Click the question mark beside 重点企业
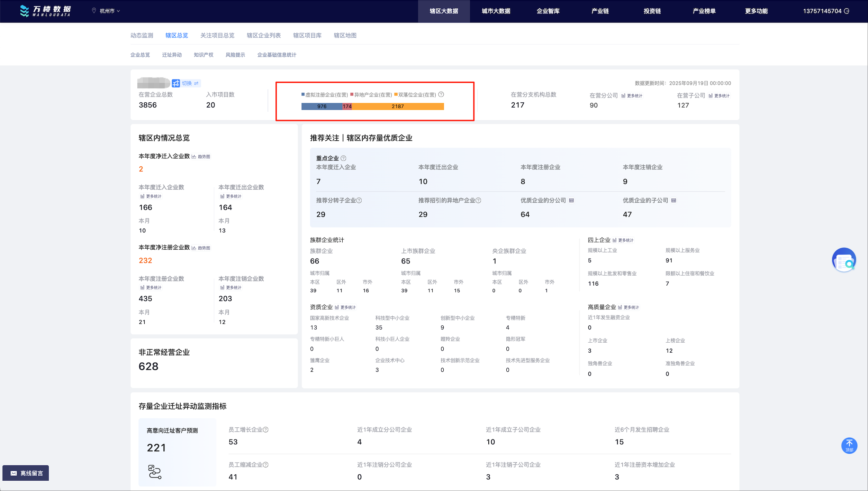868x491 pixels. point(343,158)
